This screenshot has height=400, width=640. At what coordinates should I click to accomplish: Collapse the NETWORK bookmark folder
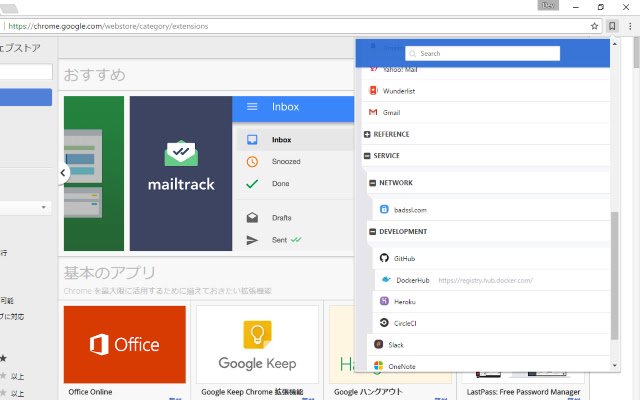372,183
